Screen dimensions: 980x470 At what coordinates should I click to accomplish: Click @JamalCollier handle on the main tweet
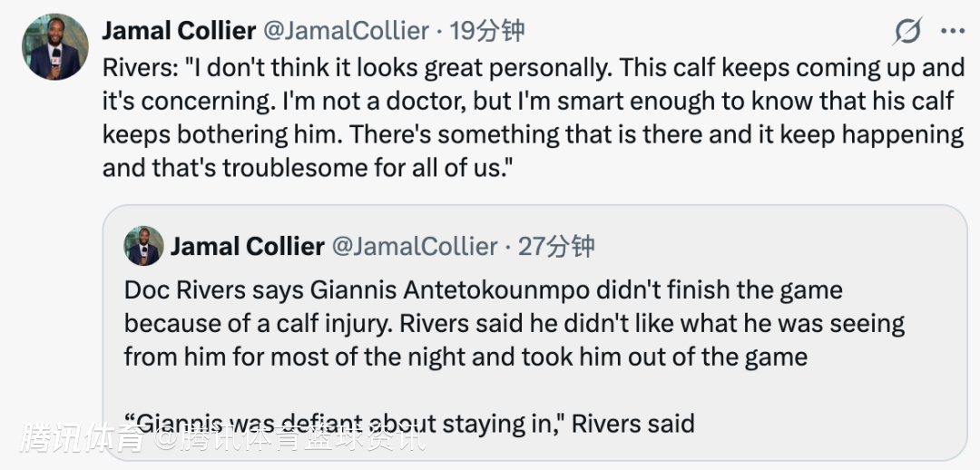pyautogui.click(x=346, y=31)
